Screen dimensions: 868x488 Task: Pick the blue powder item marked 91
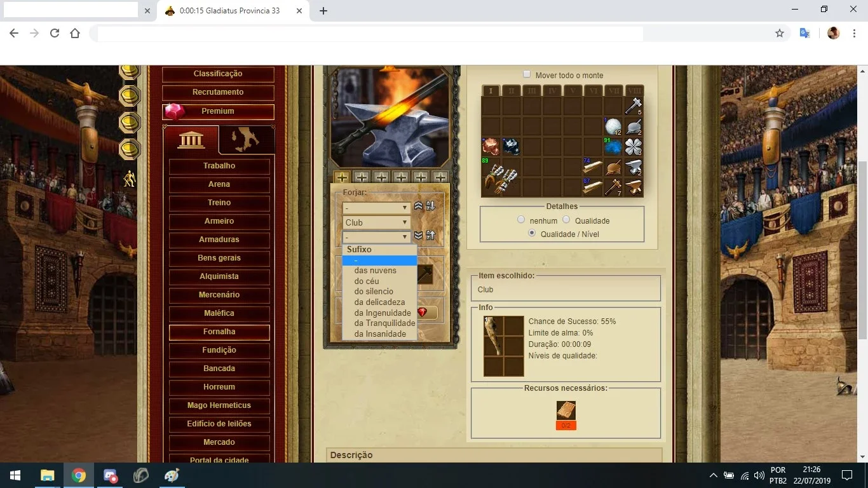click(613, 147)
